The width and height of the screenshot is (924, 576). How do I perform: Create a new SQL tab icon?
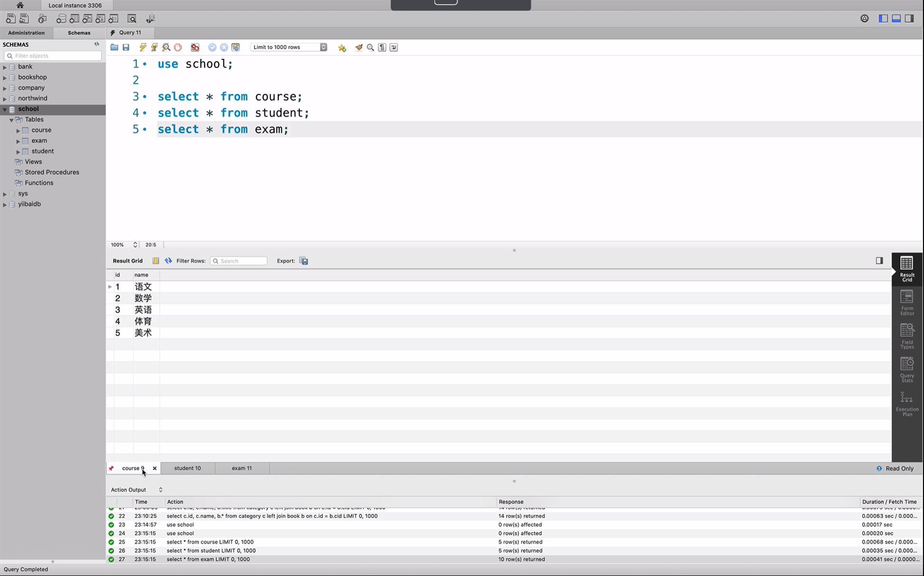10,19
